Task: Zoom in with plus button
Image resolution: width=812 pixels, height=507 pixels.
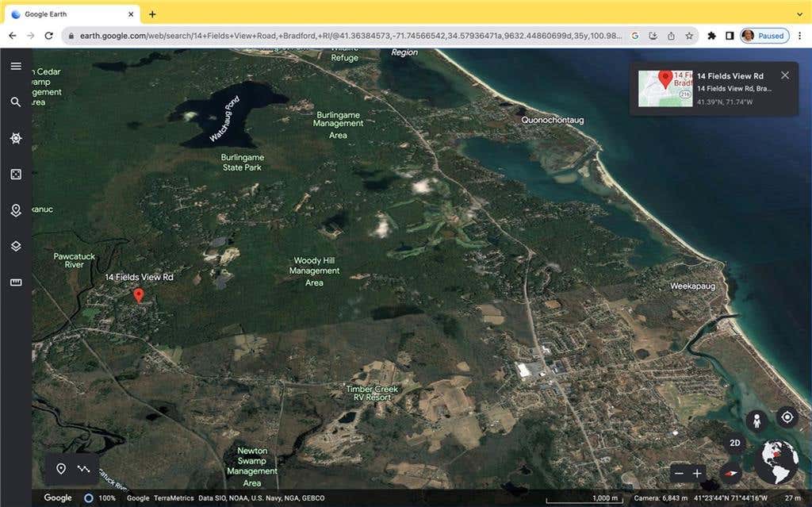Action: pos(698,474)
